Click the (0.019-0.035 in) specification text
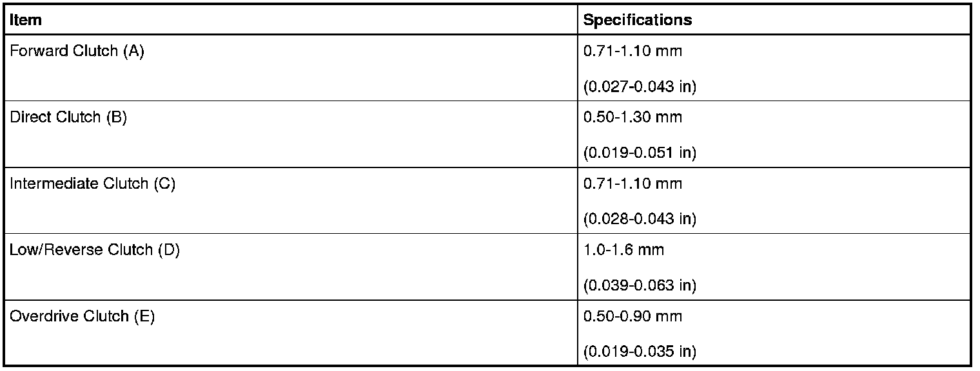The image size is (980, 371). click(x=640, y=352)
